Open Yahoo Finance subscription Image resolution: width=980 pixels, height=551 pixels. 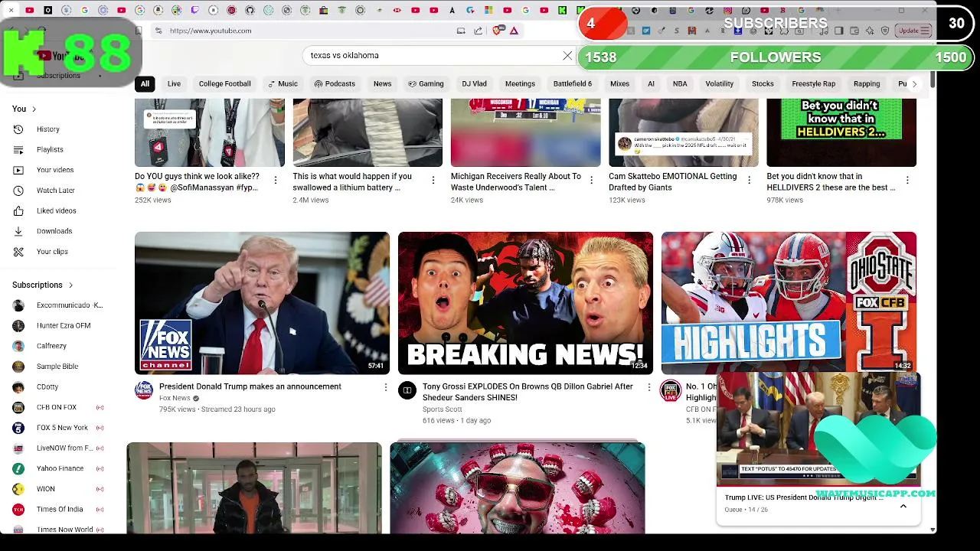[58, 468]
